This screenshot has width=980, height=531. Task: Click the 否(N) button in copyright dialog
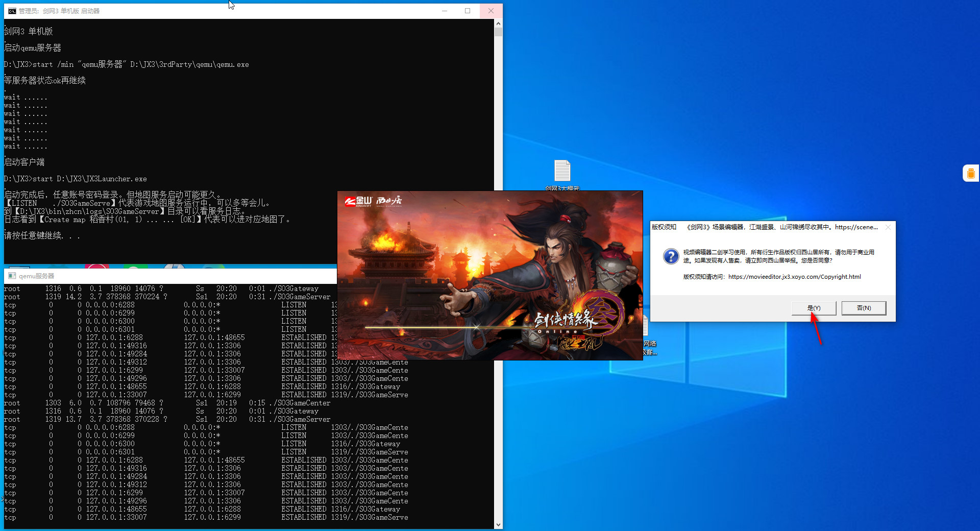pyautogui.click(x=864, y=308)
